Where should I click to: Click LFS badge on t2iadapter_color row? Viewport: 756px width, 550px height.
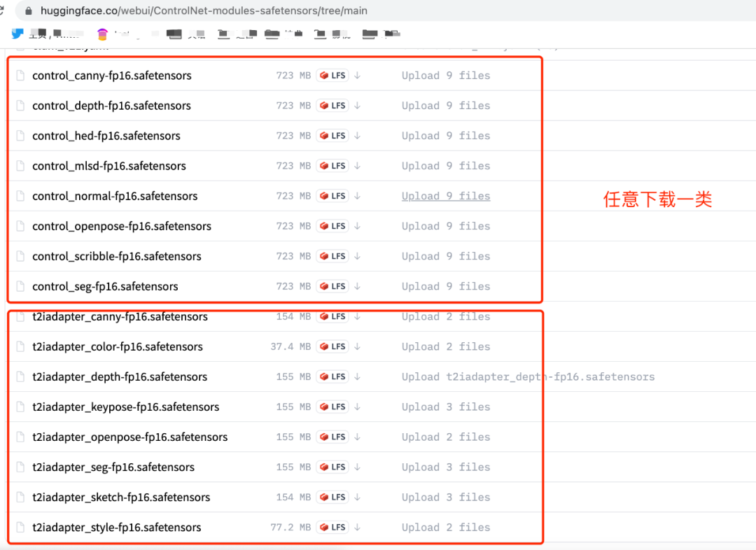click(332, 346)
